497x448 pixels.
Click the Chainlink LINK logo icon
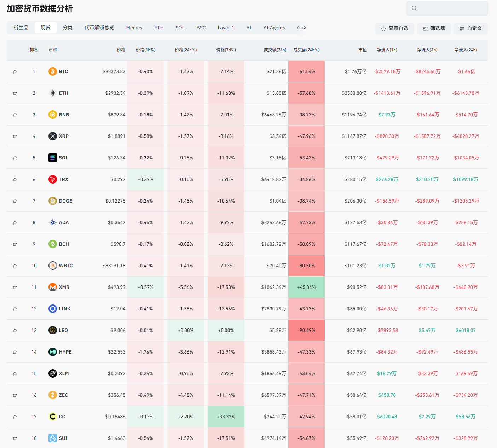pos(52,309)
